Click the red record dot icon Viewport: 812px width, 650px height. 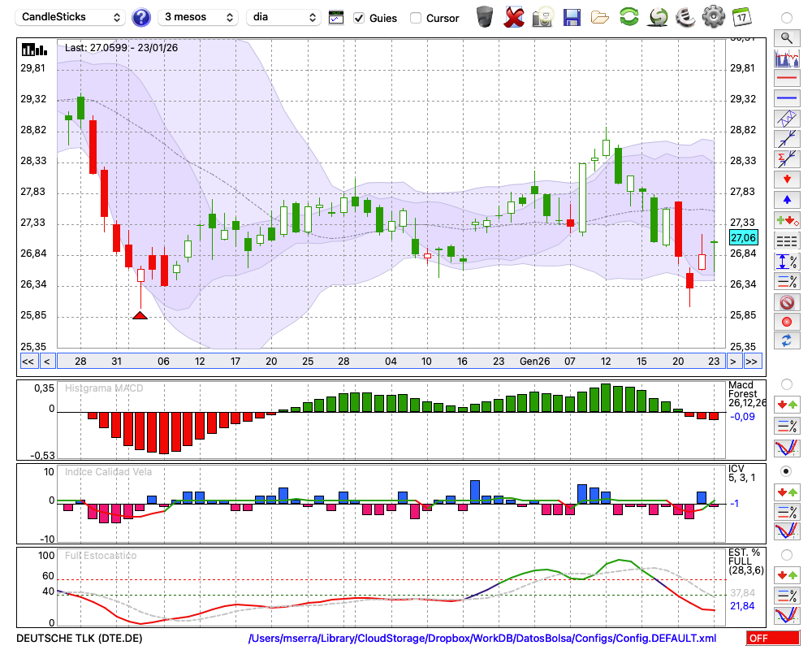[787, 322]
